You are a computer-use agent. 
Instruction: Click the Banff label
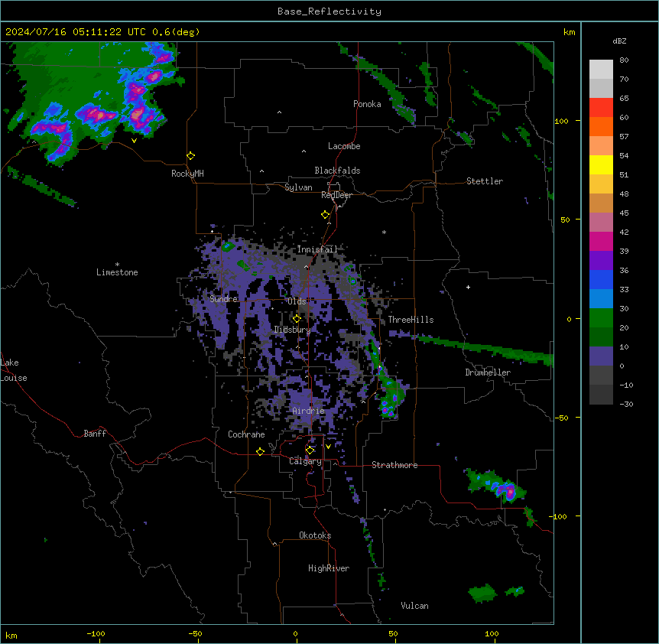click(95, 434)
